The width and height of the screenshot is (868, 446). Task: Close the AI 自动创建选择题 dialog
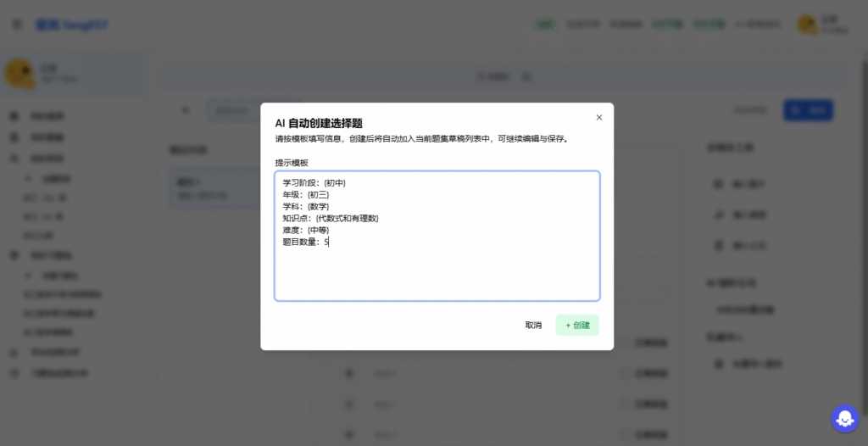[599, 118]
